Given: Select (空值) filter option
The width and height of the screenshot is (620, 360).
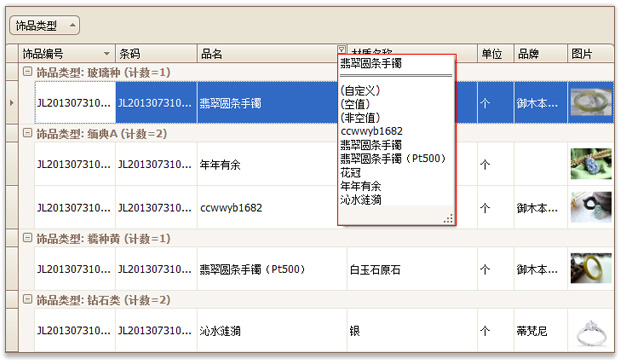Looking at the screenshot, I should pos(355,104).
